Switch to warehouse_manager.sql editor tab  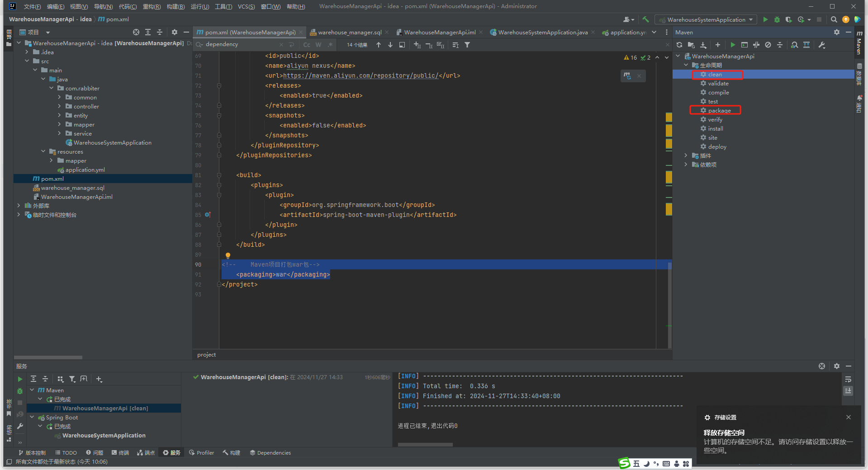tap(349, 32)
